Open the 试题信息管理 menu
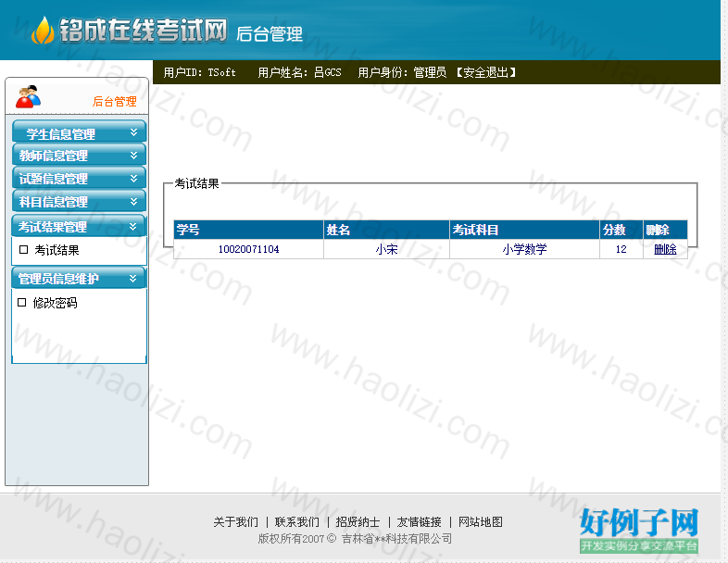The height and width of the screenshot is (563, 728). click(x=79, y=178)
